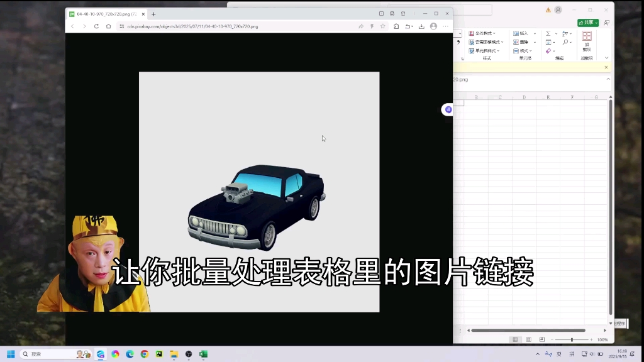The height and width of the screenshot is (362, 644).
Task: Click the Insert Cells icon
Action: [x=515, y=34]
